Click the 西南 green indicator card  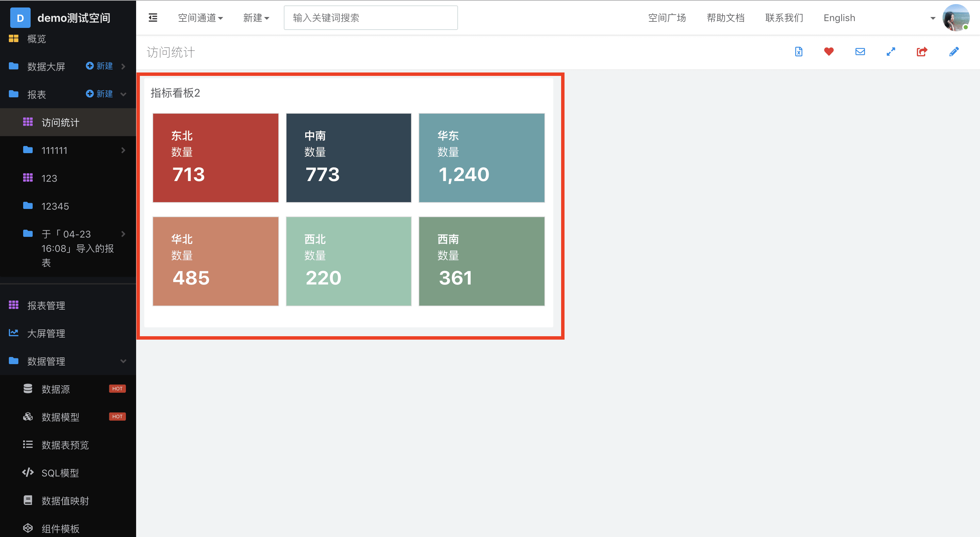click(x=481, y=261)
